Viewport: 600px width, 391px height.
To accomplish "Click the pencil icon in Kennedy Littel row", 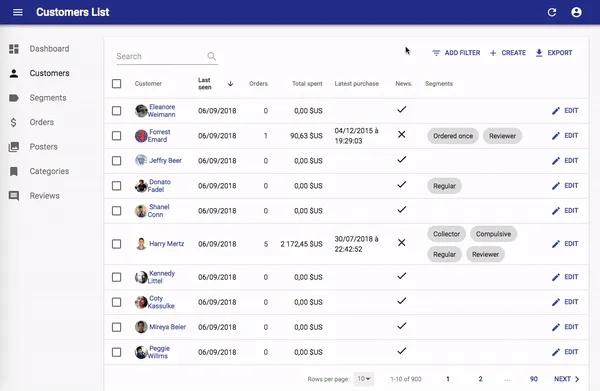I will (x=556, y=277).
